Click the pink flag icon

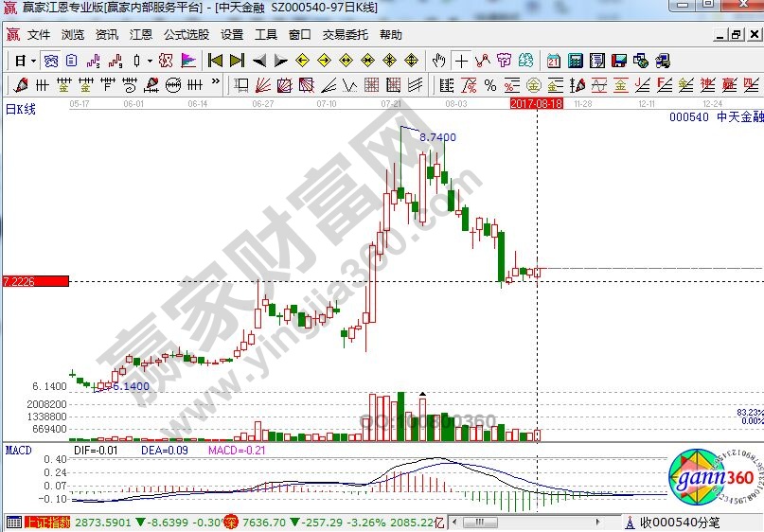tap(188, 61)
